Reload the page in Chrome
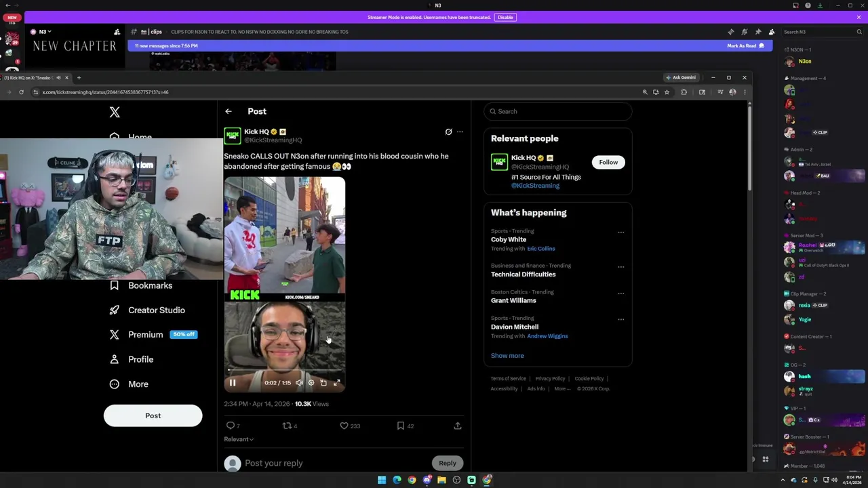Image resolution: width=868 pixels, height=488 pixels. (21, 92)
